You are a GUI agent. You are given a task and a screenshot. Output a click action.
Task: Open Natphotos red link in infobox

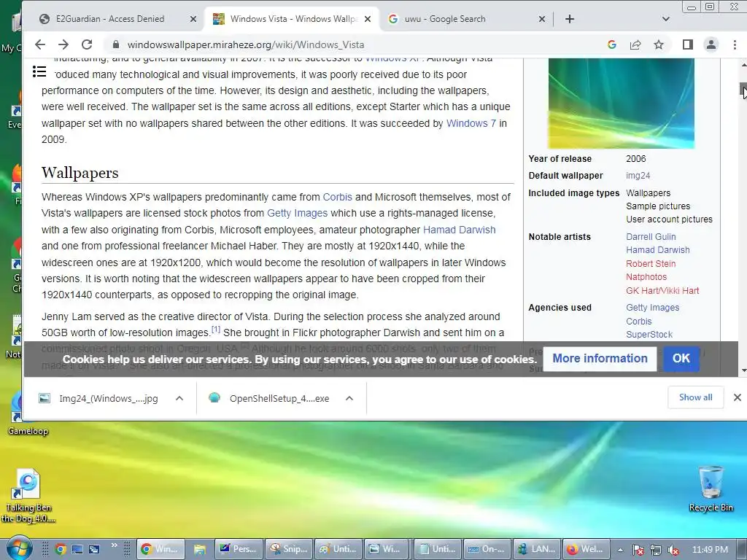pyautogui.click(x=646, y=276)
